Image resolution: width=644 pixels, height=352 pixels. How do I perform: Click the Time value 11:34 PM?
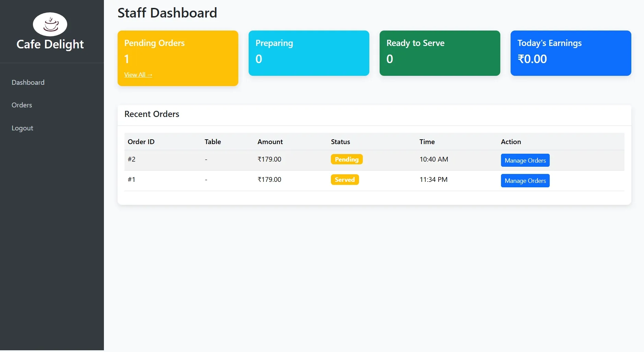coord(433,179)
